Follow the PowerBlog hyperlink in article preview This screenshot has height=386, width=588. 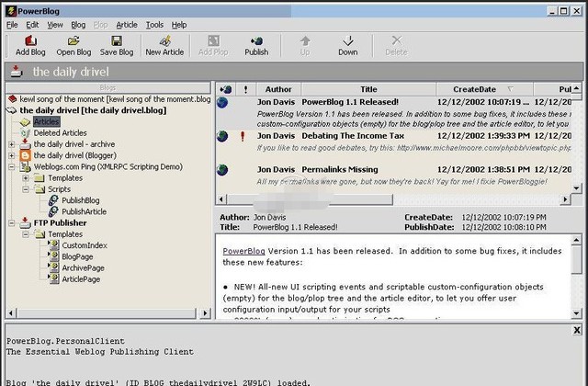point(243,251)
